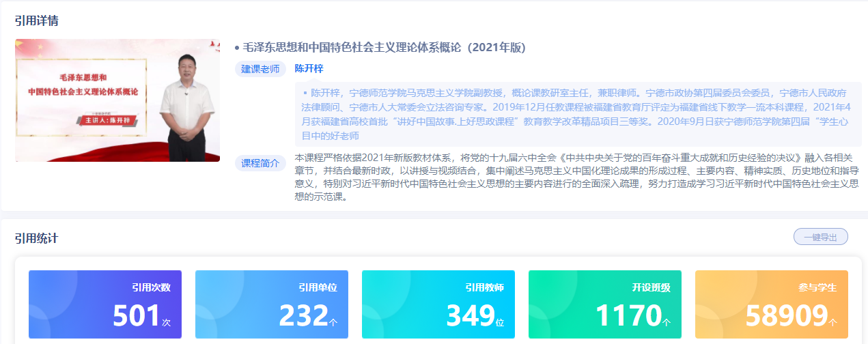Click the 1170 classes number
Image resolution: width=868 pixels, height=344 pixels.
point(628,316)
